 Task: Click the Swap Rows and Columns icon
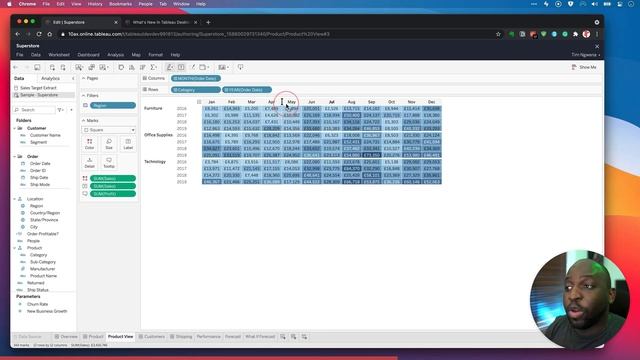click(121, 67)
